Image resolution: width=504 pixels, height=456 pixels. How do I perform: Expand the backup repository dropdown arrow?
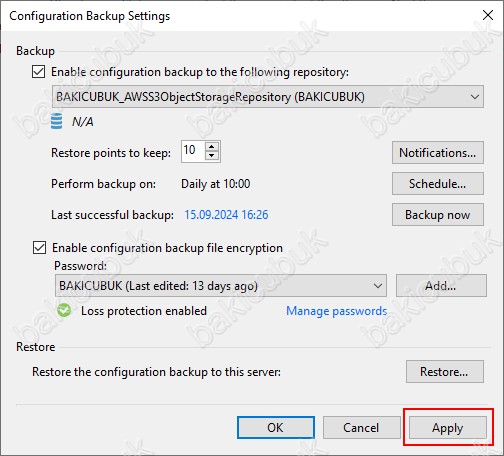(x=475, y=97)
